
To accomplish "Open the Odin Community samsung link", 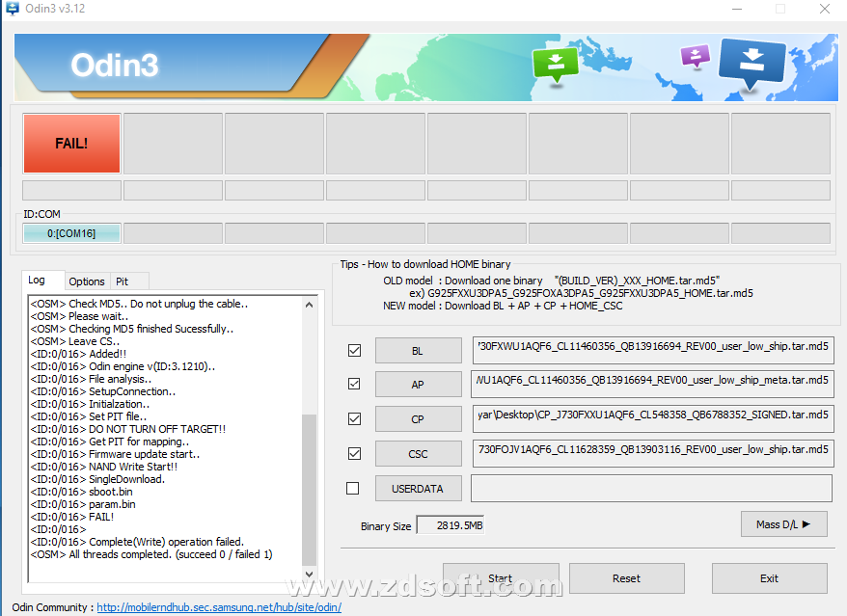I will tap(219, 607).
